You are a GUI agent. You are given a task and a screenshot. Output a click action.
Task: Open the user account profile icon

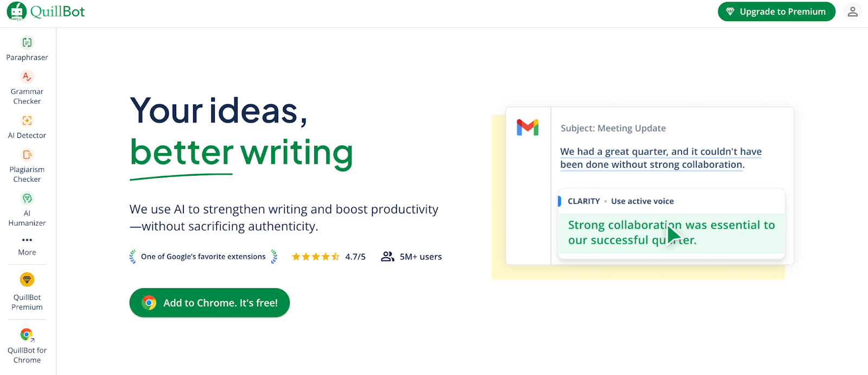coord(852,11)
